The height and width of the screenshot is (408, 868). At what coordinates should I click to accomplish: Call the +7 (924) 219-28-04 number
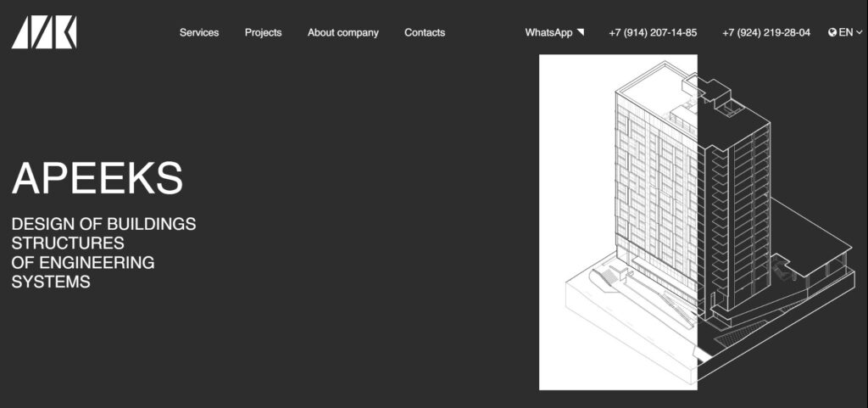click(765, 33)
